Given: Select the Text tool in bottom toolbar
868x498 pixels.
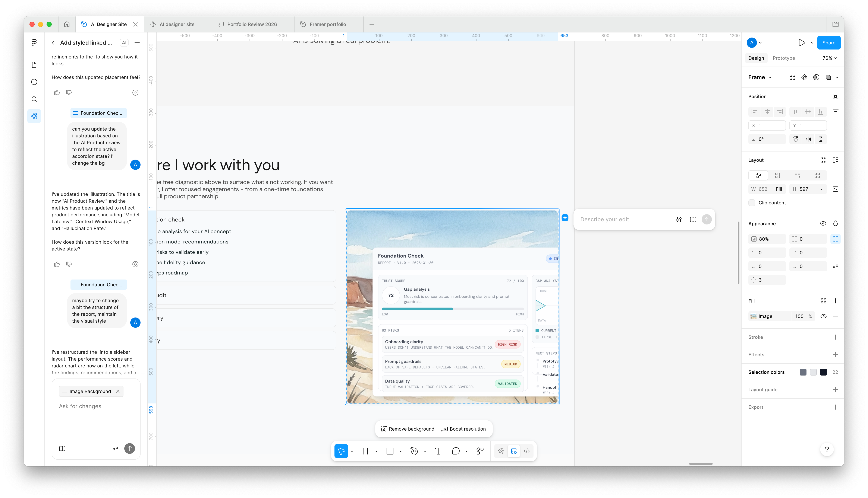Looking at the screenshot, I should 438,451.
